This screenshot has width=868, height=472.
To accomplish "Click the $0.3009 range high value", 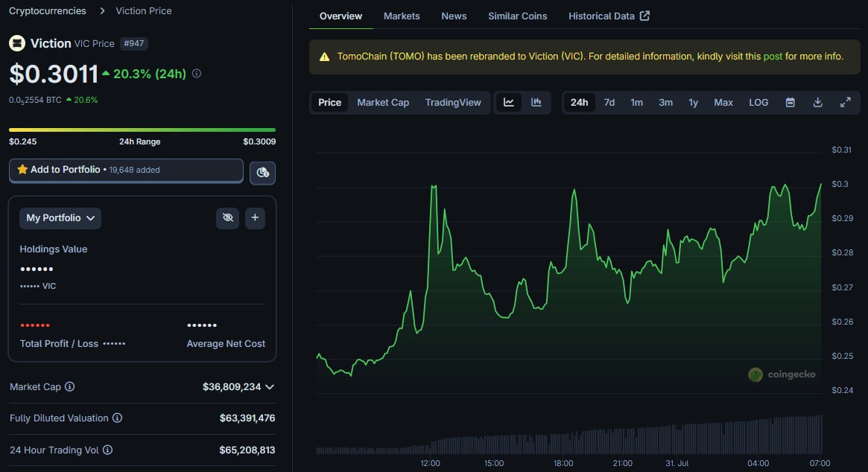I will click(259, 141).
